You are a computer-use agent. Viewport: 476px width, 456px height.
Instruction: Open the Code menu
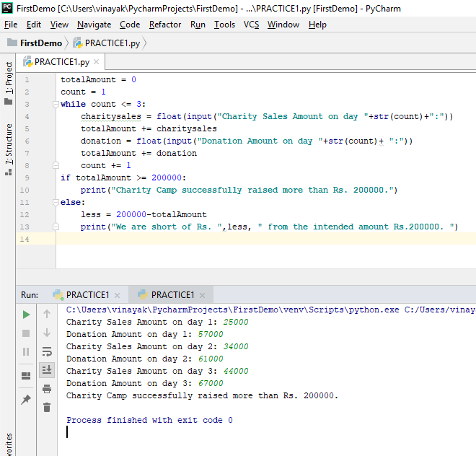click(x=130, y=25)
